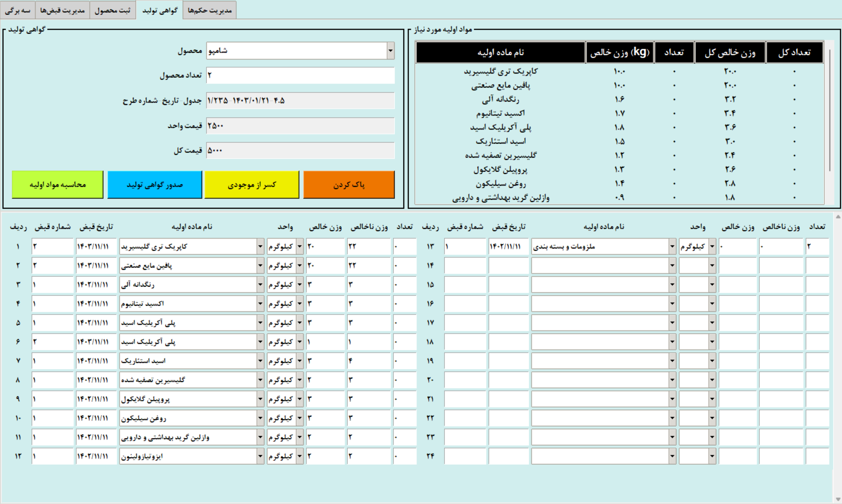The width and height of the screenshot is (842, 504).
Task: Open the unit dropdown arrow in row ۲۴
Action: point(712,456)
